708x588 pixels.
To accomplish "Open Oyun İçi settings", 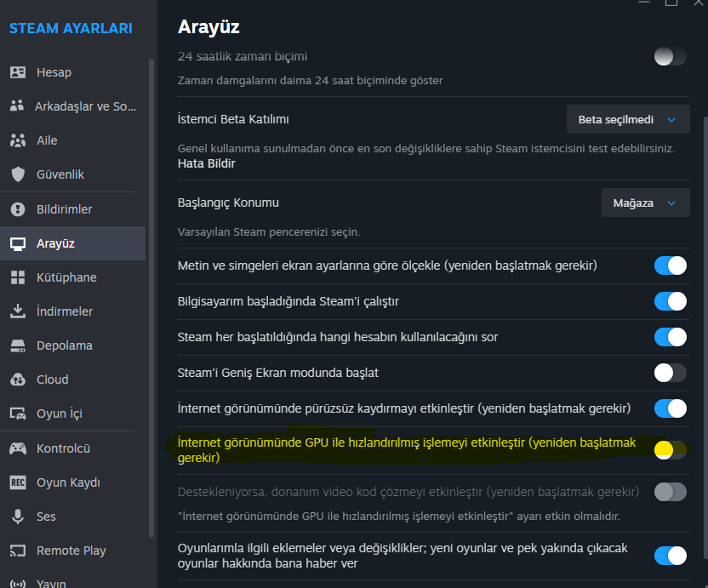I will click(72, 414).
